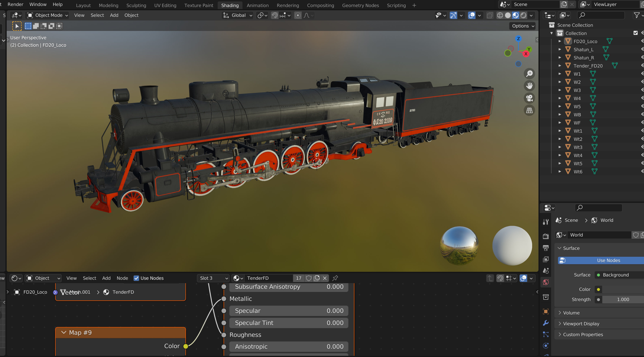Switch to Geometry Nodes workspace tab
The height and width of the screenshot is (357, 644).
click(x=360, y=5)
